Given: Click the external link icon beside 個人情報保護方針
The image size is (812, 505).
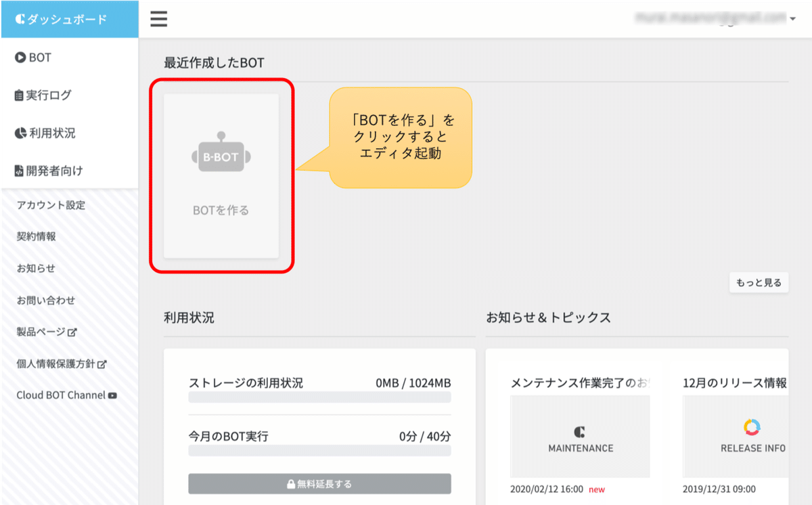Looking at the screenshot, I should tap(102, 364).
